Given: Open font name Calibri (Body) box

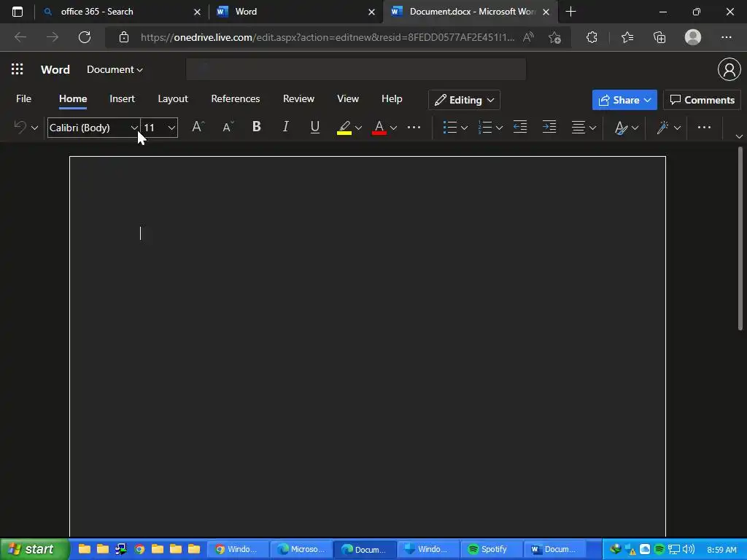Looking at the screenshot, I should [93, 128].
